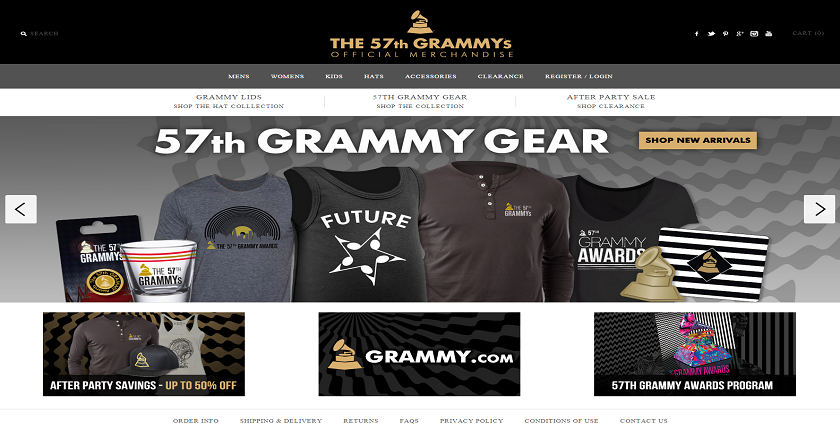Viewport: 840px width, 433px height.
Task: Open After Party Savings banner
Action: (x=144, y=354)
